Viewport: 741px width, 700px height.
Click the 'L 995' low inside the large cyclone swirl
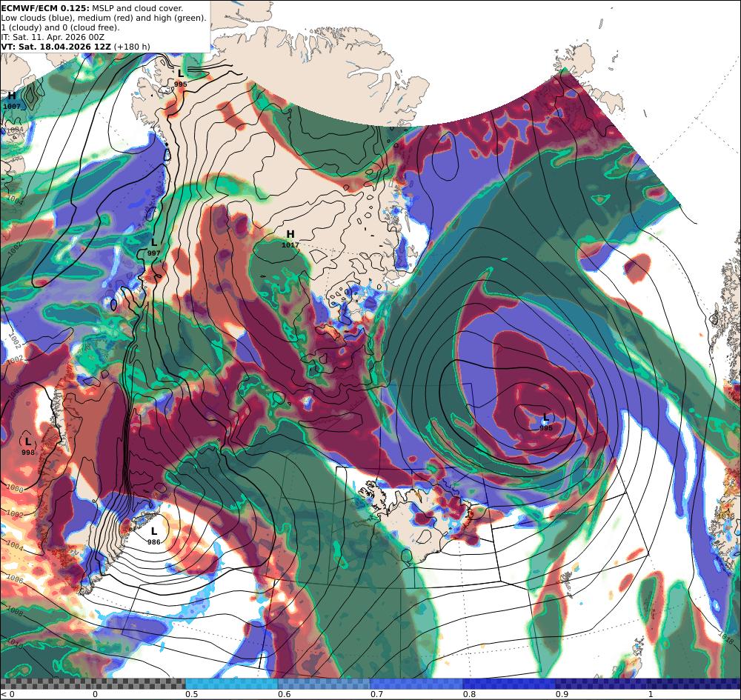(x=546, y=421)
